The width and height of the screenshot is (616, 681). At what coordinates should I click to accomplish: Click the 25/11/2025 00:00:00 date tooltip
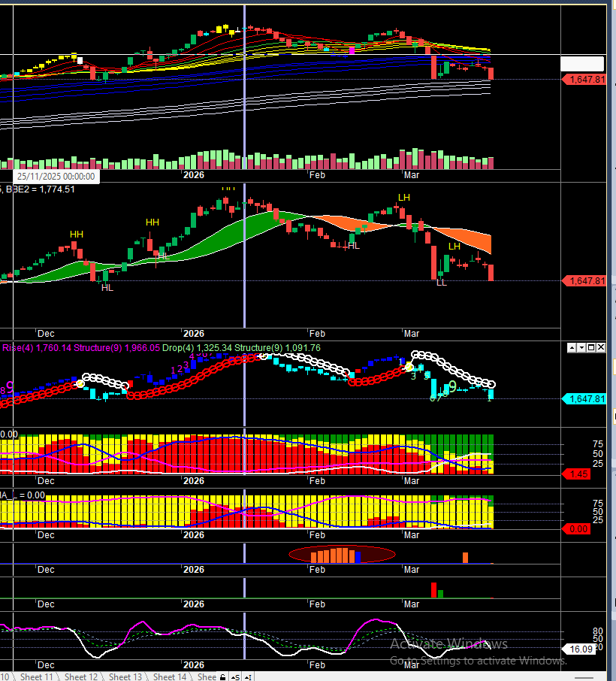pyautogui.click(x=56, y=177)
